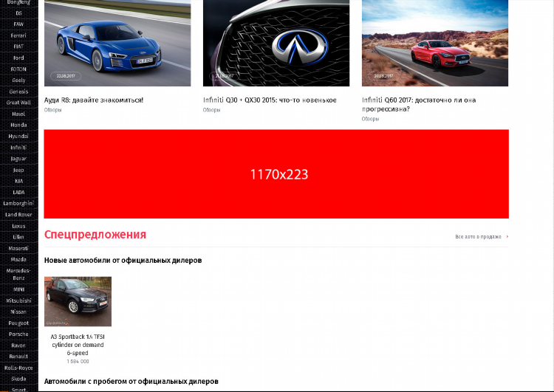Choose Rolls-Royce from the brand list
The height and width of the screenshot is (392, 554).
(18, 368)
